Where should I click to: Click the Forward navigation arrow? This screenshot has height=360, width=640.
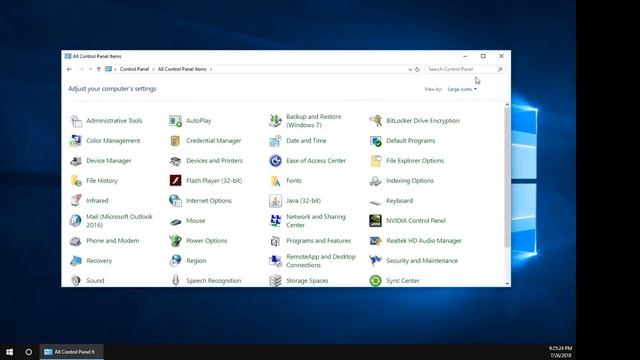(81, 69)
